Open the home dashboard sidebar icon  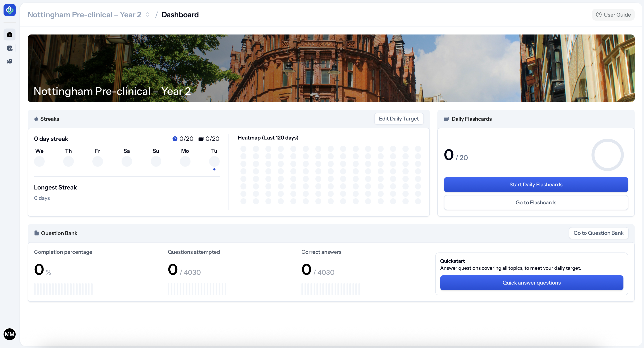point(10,34)
